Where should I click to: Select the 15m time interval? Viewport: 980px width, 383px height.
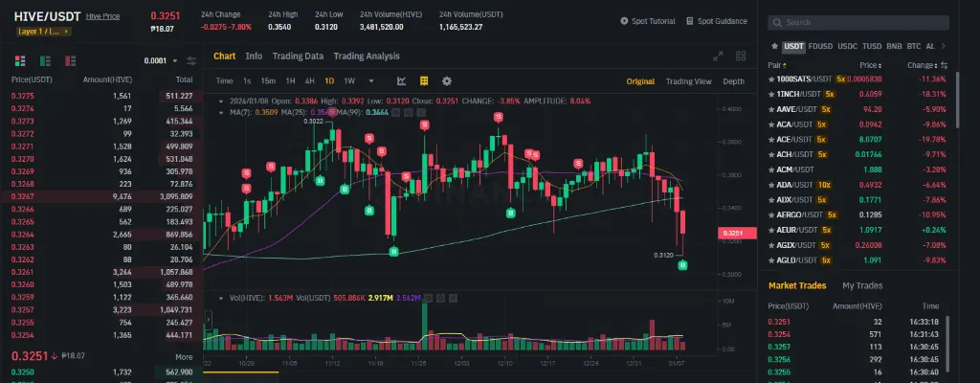click(x=268, y=81)
